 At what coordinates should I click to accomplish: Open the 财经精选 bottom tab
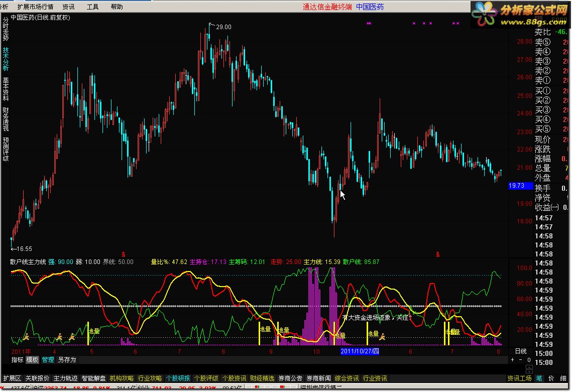pos(262,378)
